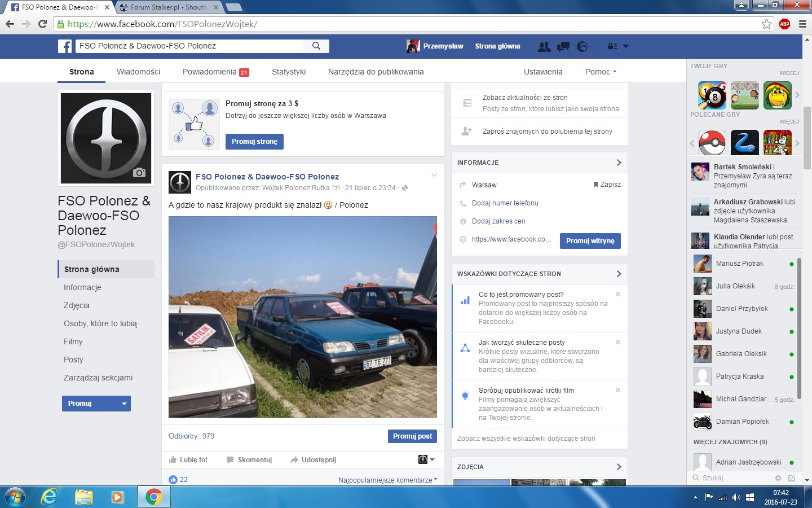Open Statystyki tab
The width and height of the screenshot is (812, 508).
[x=289, y=72]
